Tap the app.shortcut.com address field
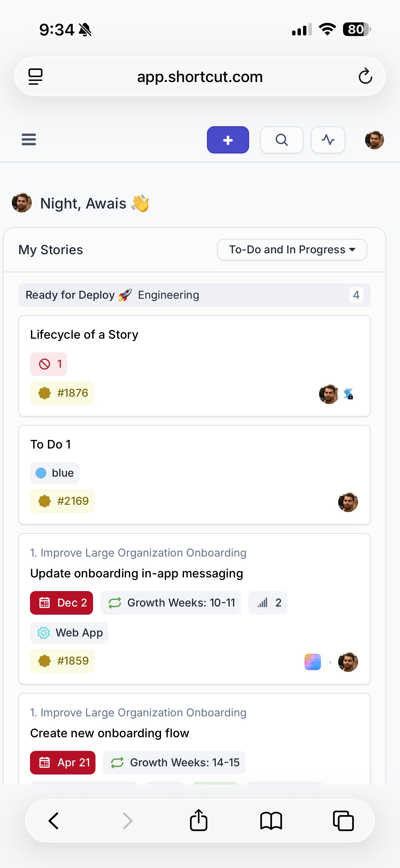 (200, 77)
